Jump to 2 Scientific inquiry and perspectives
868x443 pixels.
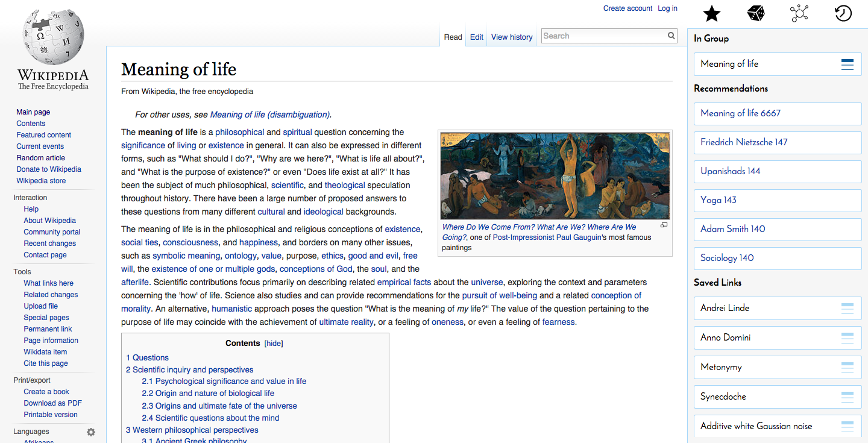tap(190, 369)
